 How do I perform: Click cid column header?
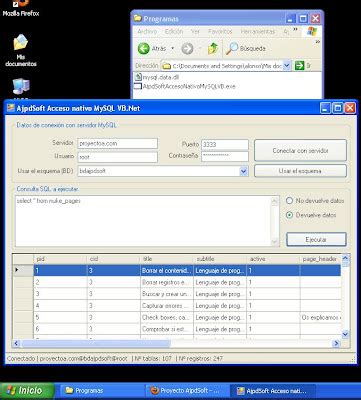113,259
